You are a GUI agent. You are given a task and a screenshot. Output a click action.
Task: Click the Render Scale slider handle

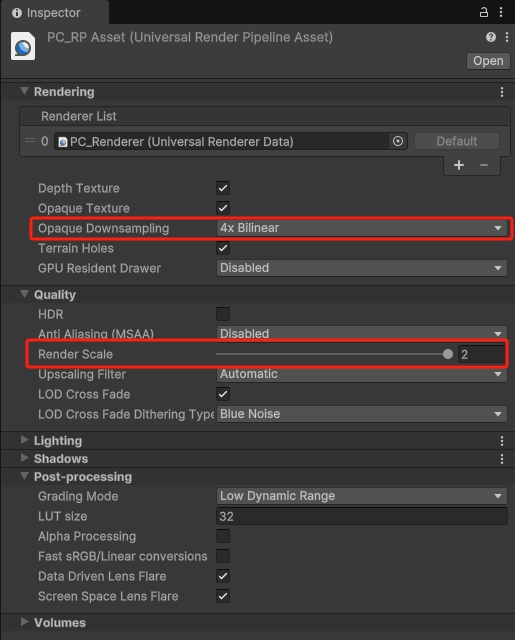coord(448,354)
